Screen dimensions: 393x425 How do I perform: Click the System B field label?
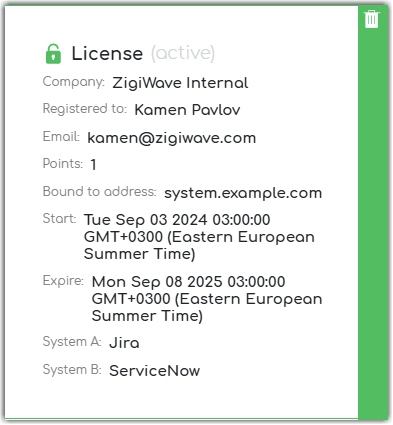72,370
